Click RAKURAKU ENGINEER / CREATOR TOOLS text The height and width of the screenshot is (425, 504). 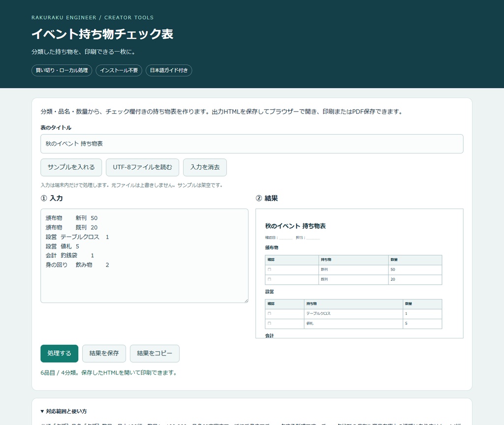pyautogui.click(x=93, y=18)
